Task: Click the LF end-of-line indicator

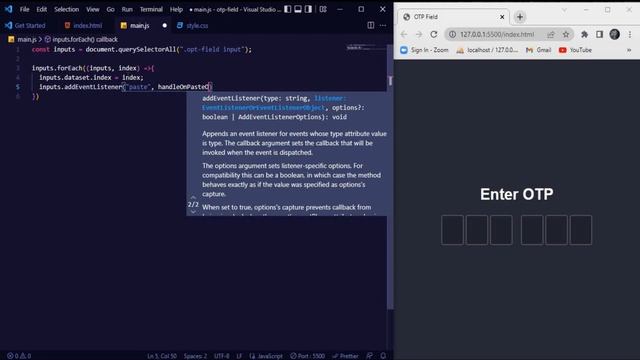Action: coord(239,356)
